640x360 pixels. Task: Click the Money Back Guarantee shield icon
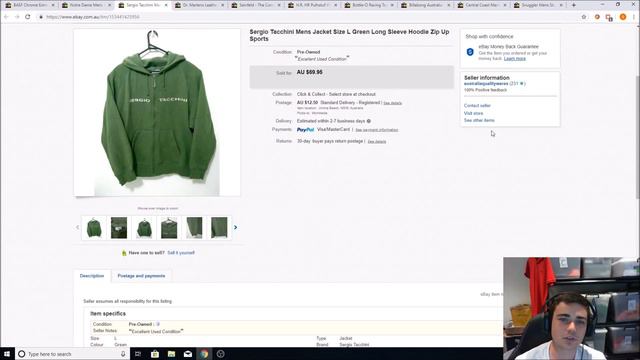pos(470,52)
